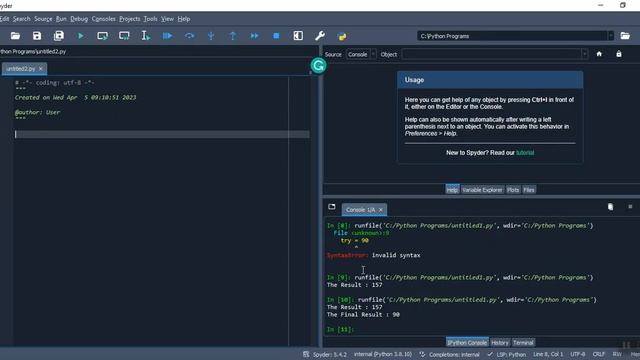Open the Projects menu
Viewport: 640px width, 360px height.
coord(130,19)
